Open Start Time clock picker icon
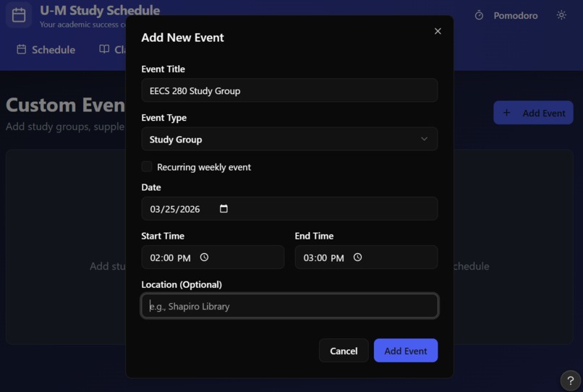583x392 pixels. pos(204,257)
